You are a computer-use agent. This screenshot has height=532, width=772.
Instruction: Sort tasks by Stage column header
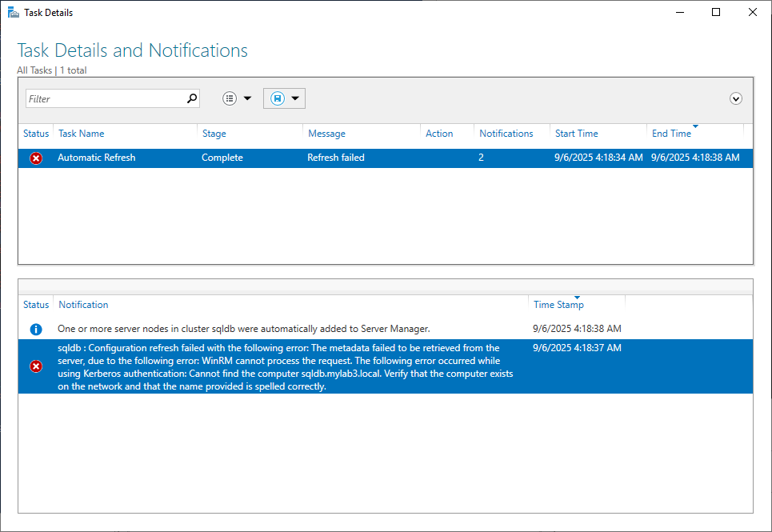coord(214,134)
